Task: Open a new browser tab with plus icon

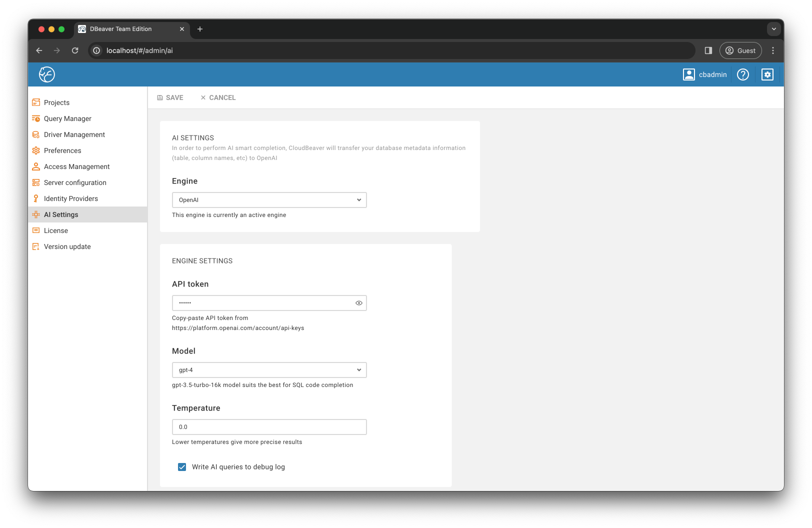Action: click(200, 29)
